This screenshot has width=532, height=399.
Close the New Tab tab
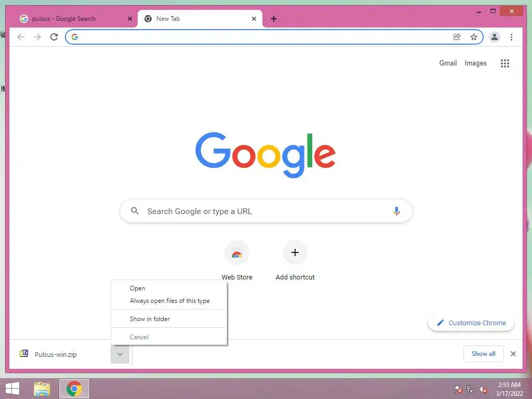coord(254,19)
